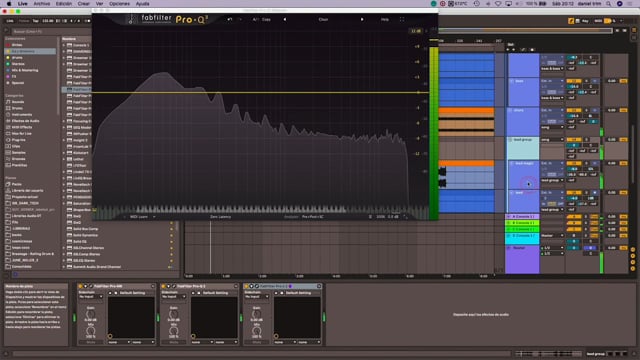Select Sounds category in browser
Viewport: 640px width, 360px height.
click(x=18, y=102)
